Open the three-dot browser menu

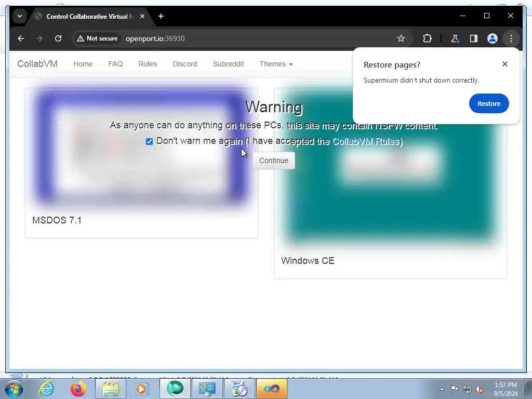tap(511, 38)
